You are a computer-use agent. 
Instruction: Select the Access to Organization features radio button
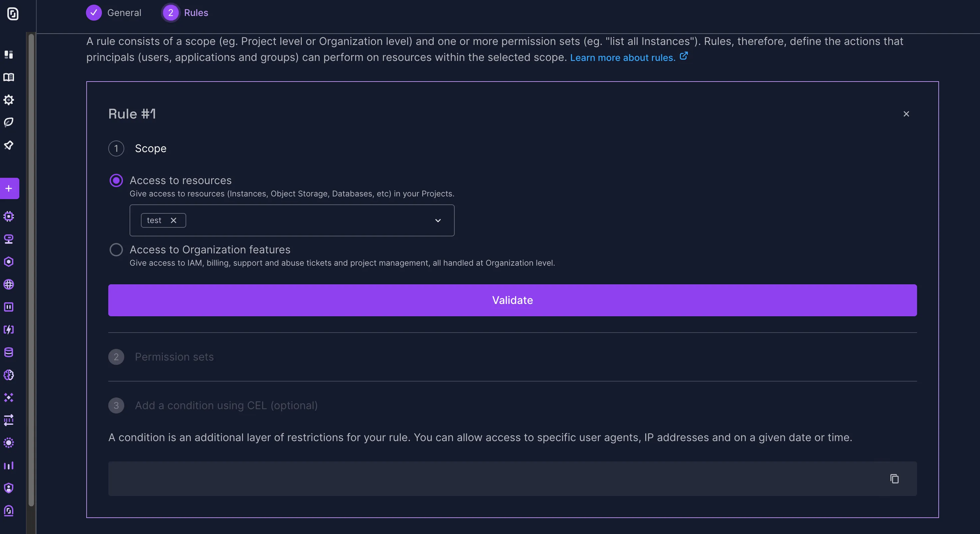click(x=116, y=250)
